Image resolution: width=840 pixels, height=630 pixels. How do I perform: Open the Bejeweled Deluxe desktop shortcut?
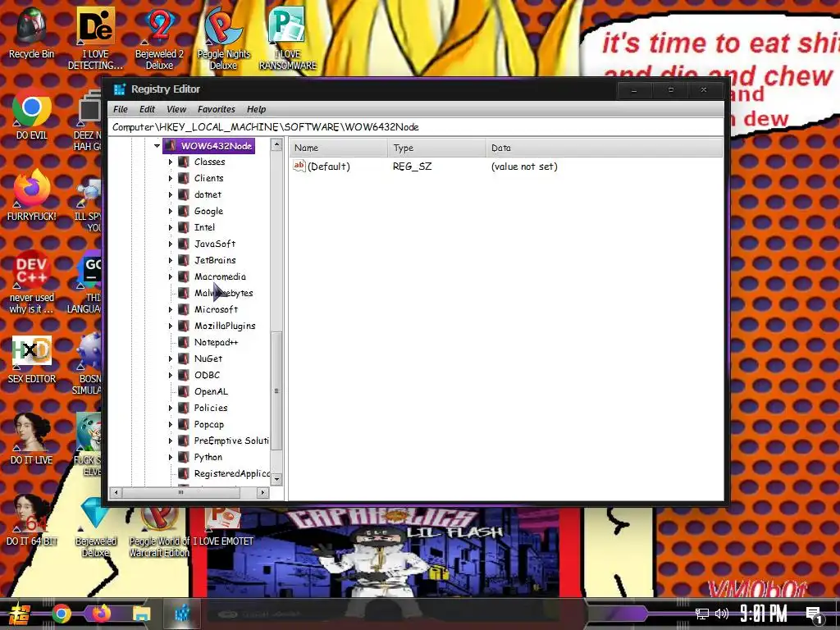pyautogui.click(x=95, y=527)
